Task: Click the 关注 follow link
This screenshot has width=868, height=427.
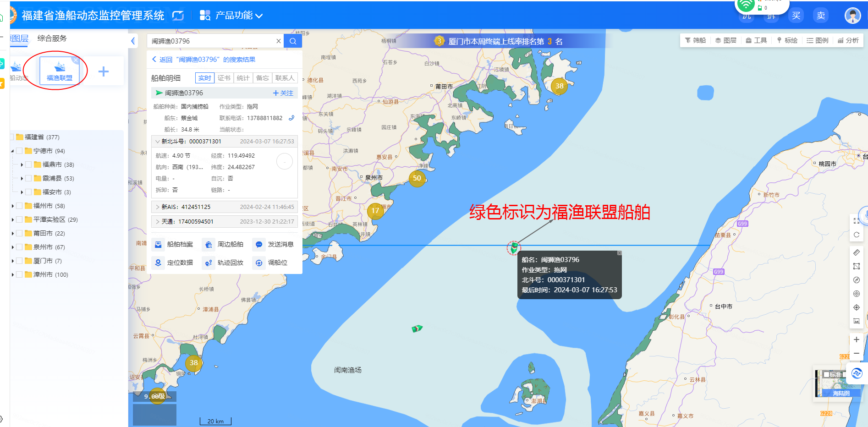Action: (x=283, y=93)
